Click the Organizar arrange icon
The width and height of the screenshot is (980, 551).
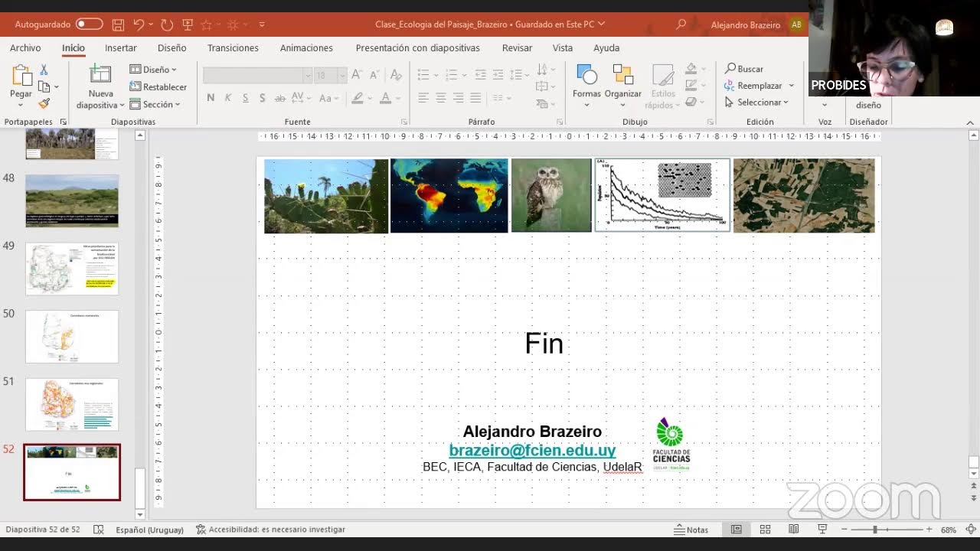click(x=622, y=75)
